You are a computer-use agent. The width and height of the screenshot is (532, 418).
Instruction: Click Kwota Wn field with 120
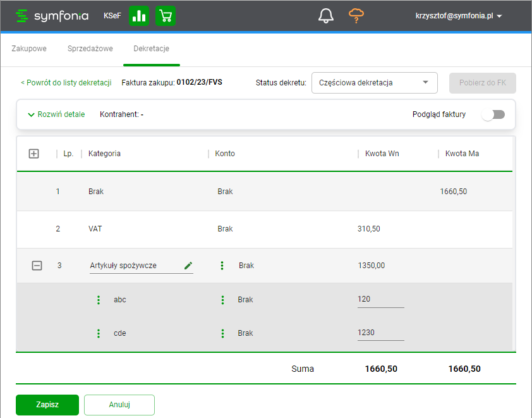[381, 300]
